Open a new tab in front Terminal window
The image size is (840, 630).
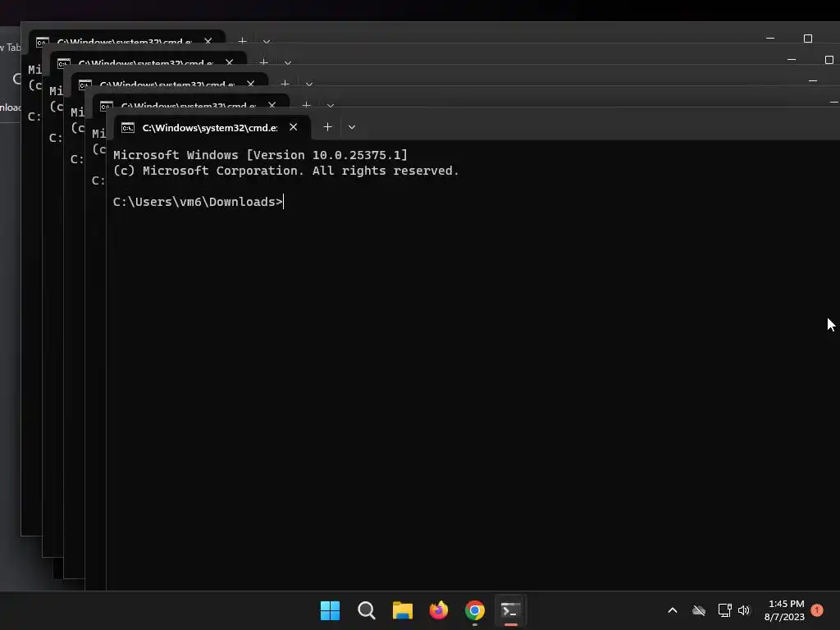pos(327,127)
